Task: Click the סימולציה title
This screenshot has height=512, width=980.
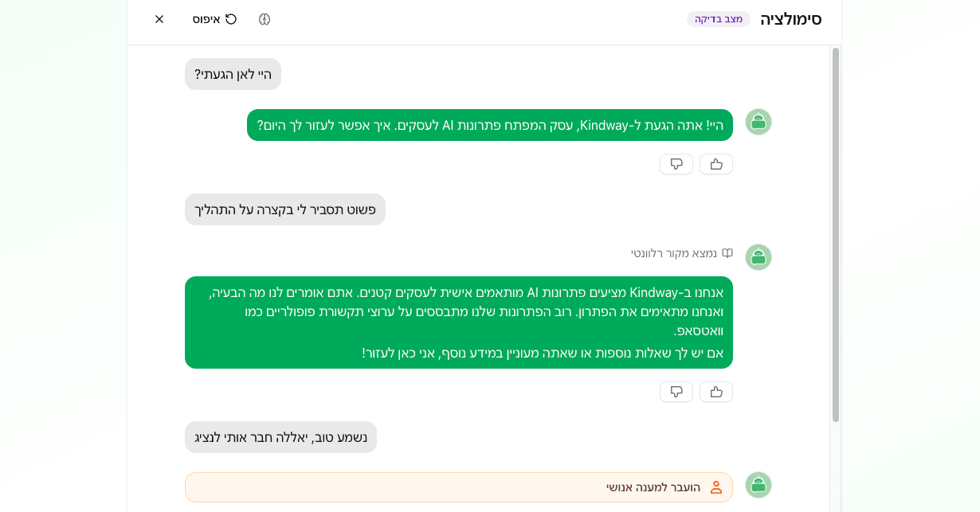Action: tap(790, 19)
